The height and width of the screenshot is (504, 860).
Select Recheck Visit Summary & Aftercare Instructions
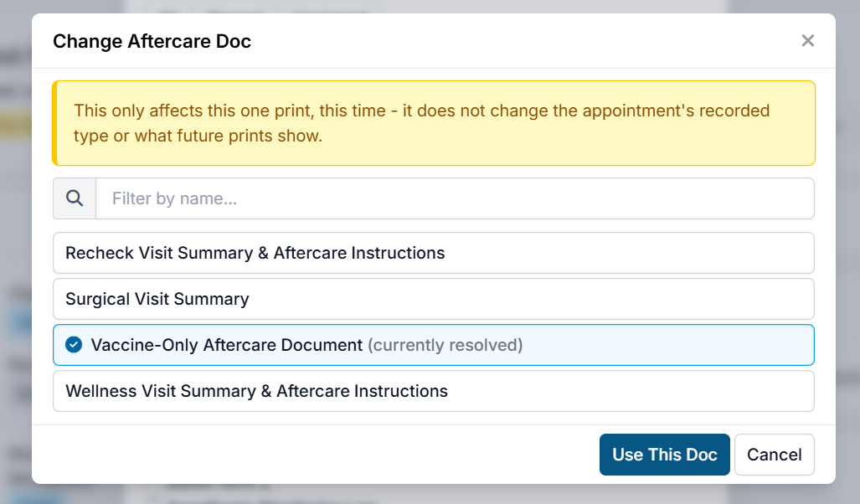(433, 253)
